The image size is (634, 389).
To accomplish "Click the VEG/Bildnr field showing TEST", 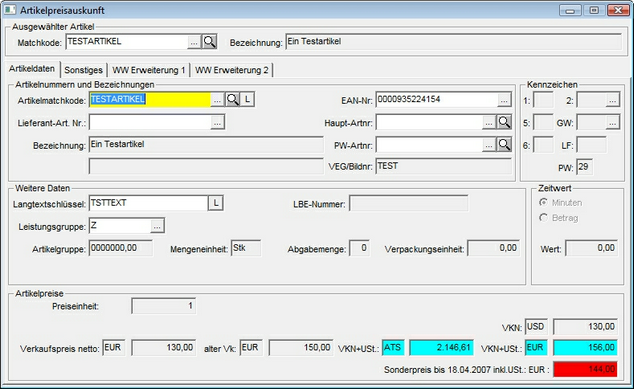I will pos(444,166).
